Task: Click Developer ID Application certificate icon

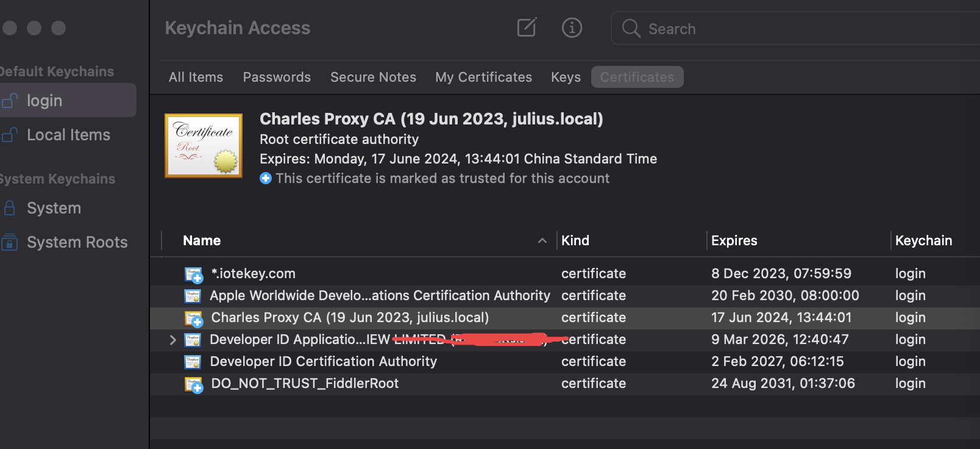Action: click(x=193, y=340)
